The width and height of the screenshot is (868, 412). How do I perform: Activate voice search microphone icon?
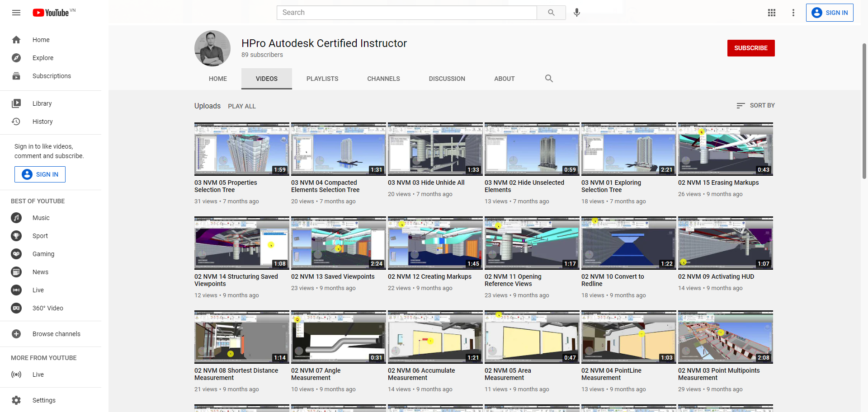(x=576, y=13)
